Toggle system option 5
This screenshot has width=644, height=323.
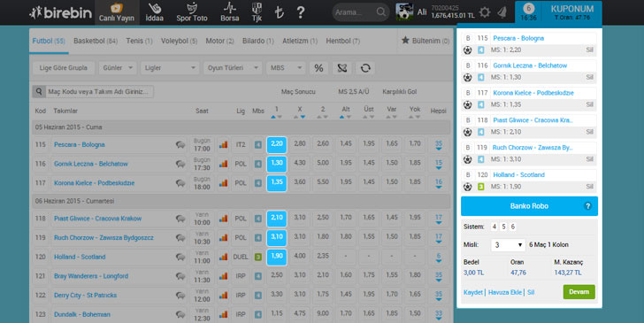click(x=503, y=227)
